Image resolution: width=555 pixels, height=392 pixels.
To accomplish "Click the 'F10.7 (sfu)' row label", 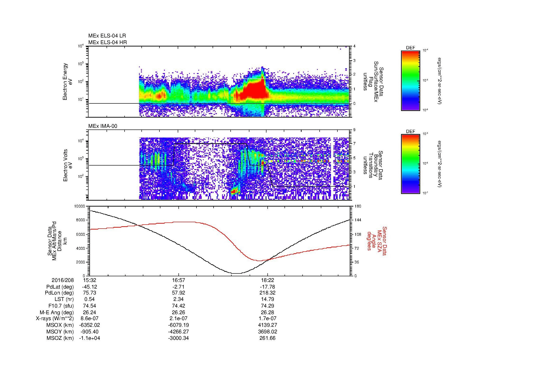I will [61, 306].
